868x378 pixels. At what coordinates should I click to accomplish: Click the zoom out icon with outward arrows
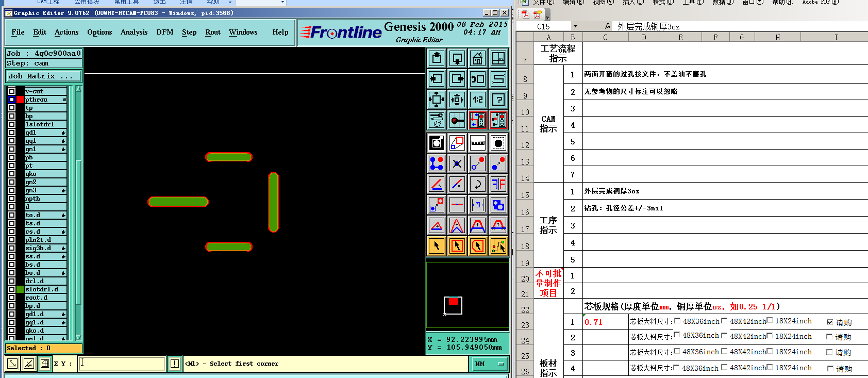click(437, 100)
